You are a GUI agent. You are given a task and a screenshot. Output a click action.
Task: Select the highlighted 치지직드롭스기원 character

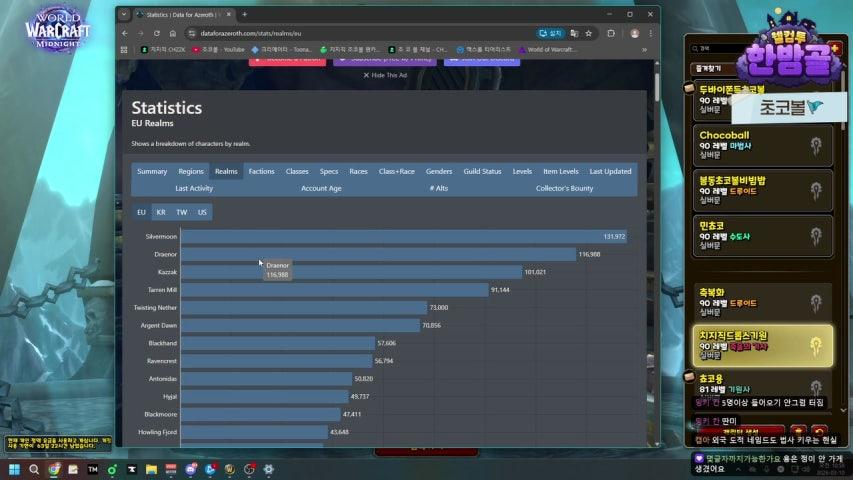tap(763, 346)
